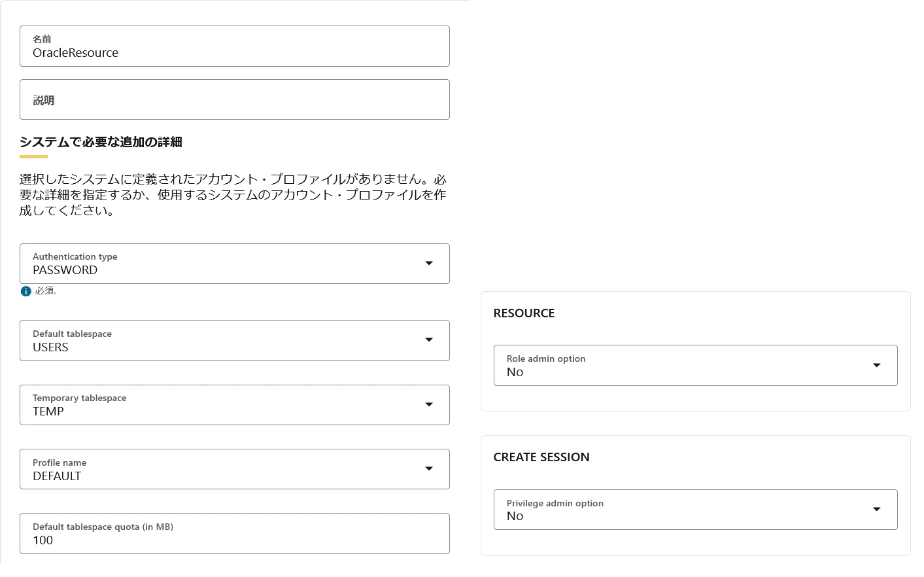Click the 説明 description input field
Viewport: 924px width, 577px height.
235,99
